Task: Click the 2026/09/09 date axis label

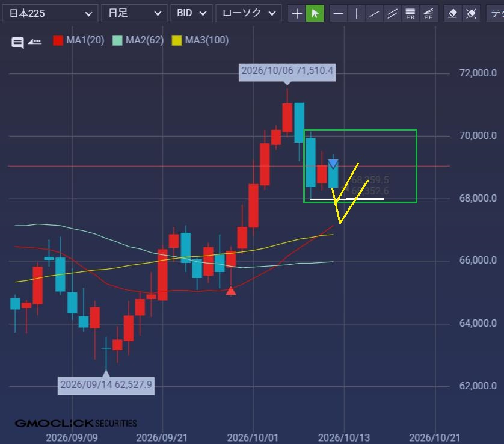Action: 72,437
